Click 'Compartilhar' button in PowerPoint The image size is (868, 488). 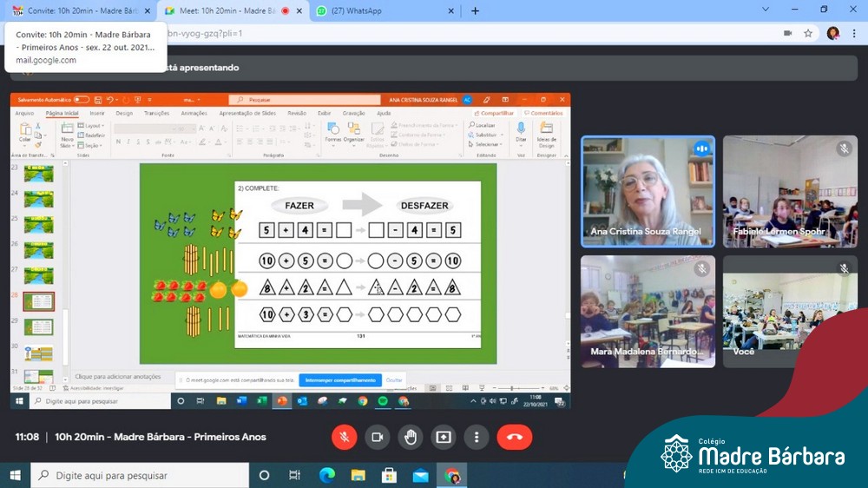(493, 113)
